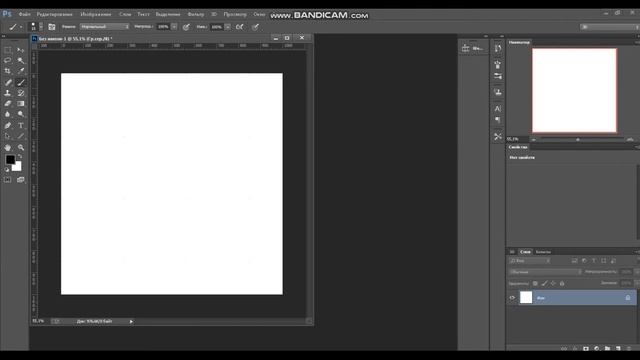The image size is (640, 360).
Task: Select the History Brush tool
Action: click(x=20, y=93)
